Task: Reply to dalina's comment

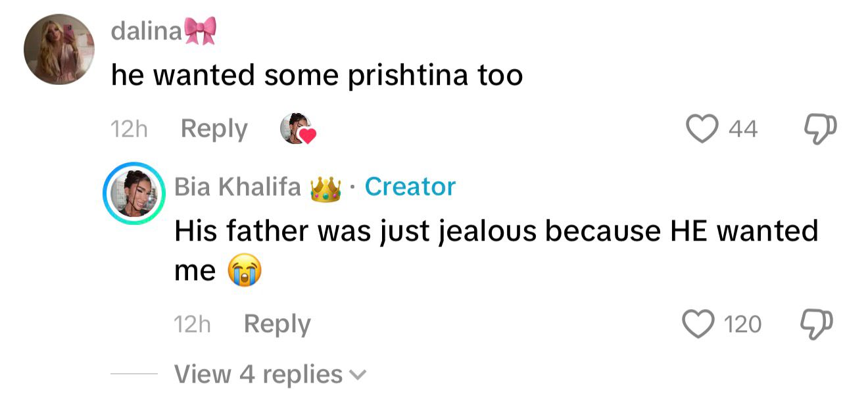Action: (x=214, y=129)
